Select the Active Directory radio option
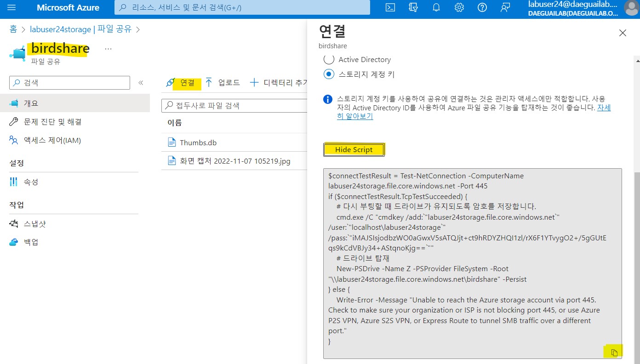The image size is (640, 364). coord(329,59)
